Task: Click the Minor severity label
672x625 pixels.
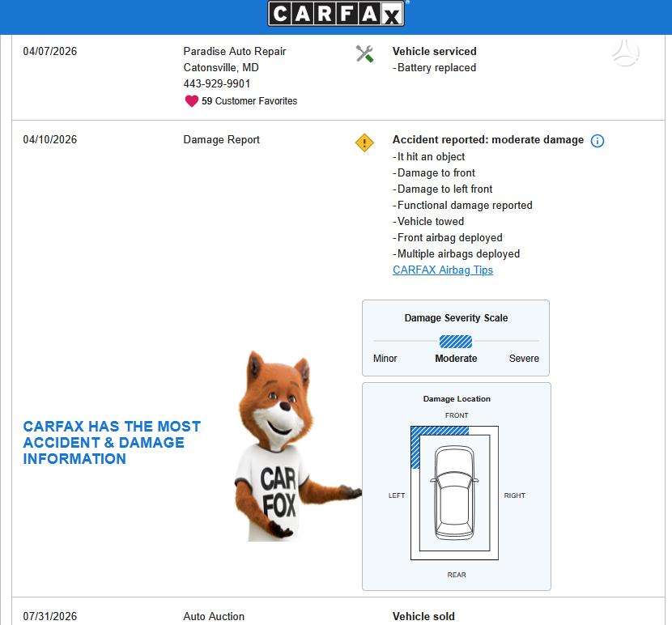Action: (x=385, y=359)
